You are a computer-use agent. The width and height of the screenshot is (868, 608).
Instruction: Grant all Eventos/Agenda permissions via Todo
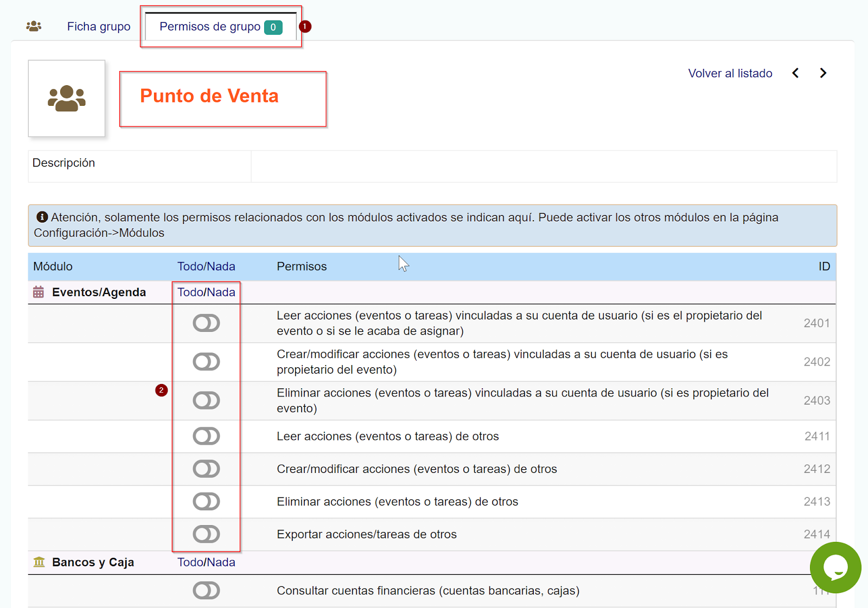(189, 292)
